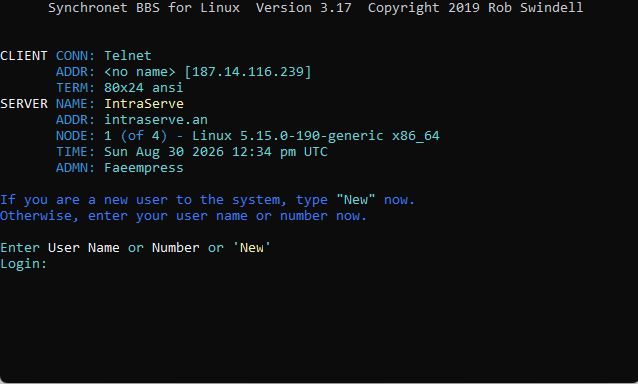
Task: Click the server name 'IntraServe'
Action: coord(144,104)
